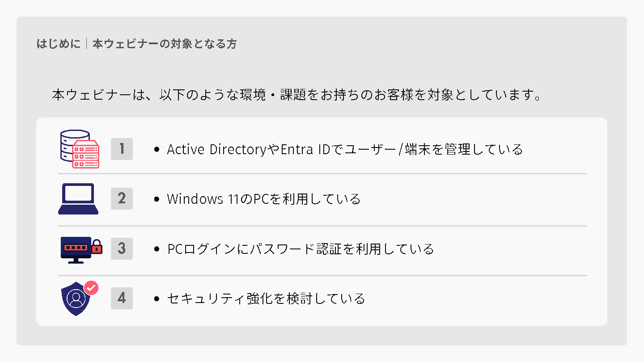Click the red padlock beside monitor
Image resolution: width=644 pixels, height=362 pixels.
pyautogui.click(x=97, y=246)
